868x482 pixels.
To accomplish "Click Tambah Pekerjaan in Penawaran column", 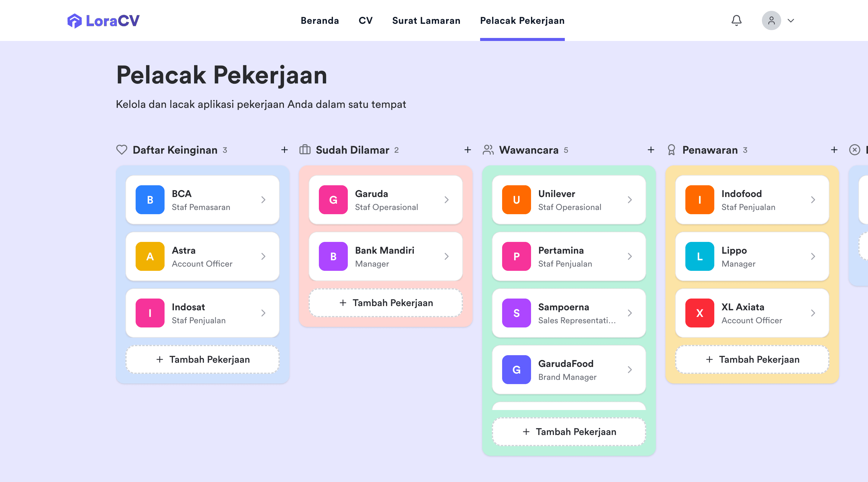I will pyautogui.click(x=751, y=359).
